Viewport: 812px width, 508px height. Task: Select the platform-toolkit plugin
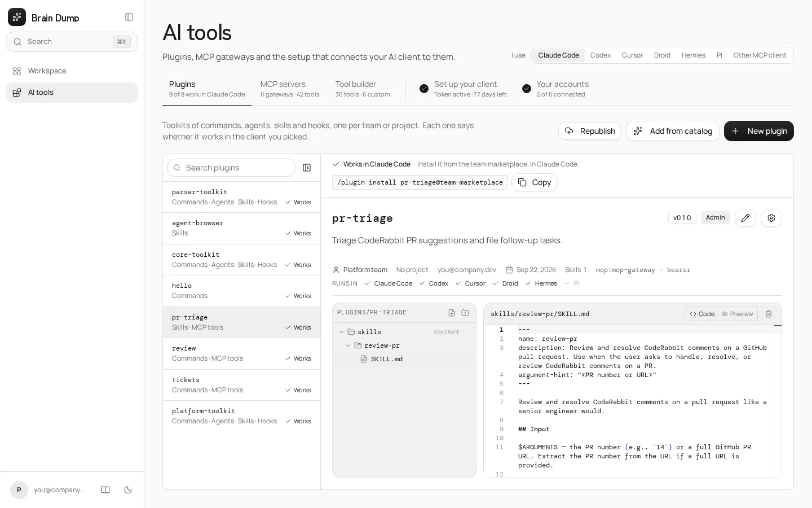[x=241, y=416]
